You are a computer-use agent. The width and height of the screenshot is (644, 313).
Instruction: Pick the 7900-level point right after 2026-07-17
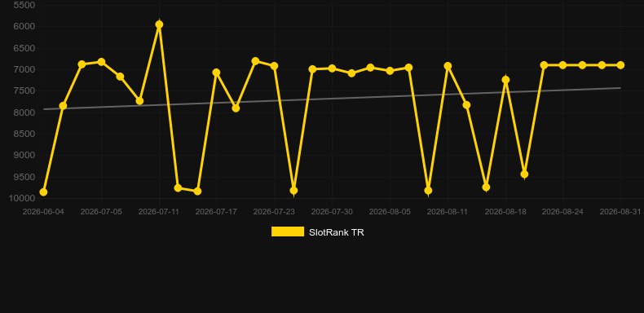[236, 108]
